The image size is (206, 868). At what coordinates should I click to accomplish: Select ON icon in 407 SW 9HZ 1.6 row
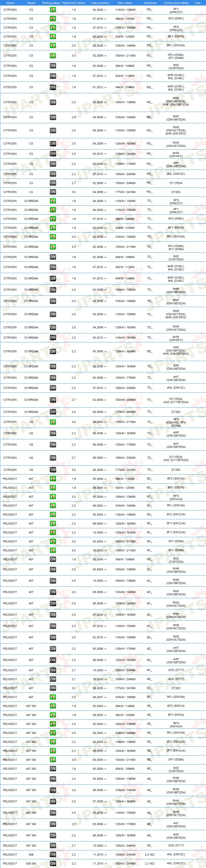(x=53, y=769)
